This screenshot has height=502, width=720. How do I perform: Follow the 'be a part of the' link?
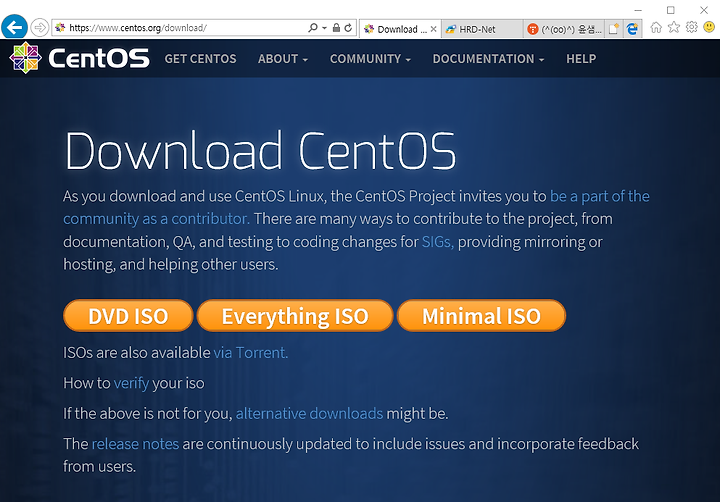(x=600, y=196)
